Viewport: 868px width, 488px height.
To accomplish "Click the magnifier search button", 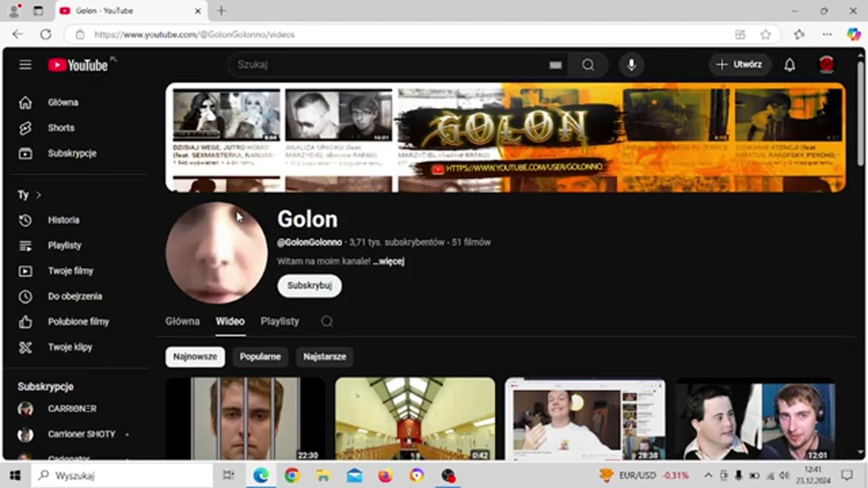I will 588,64.
